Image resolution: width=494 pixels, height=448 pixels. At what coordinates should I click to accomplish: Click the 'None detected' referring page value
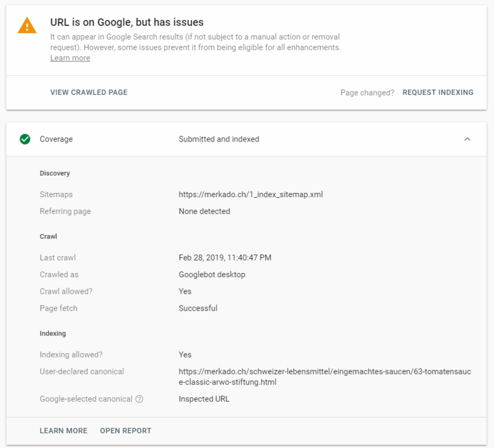coord(204,211)
